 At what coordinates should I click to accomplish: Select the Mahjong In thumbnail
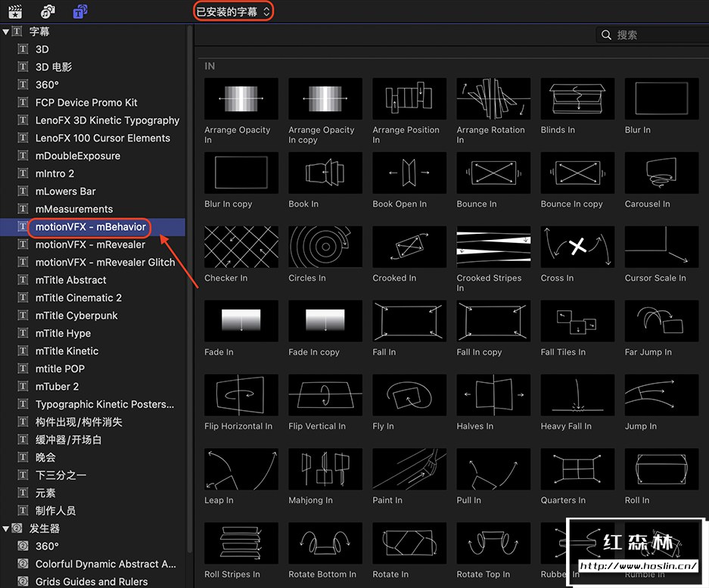[x=325, y=469]
